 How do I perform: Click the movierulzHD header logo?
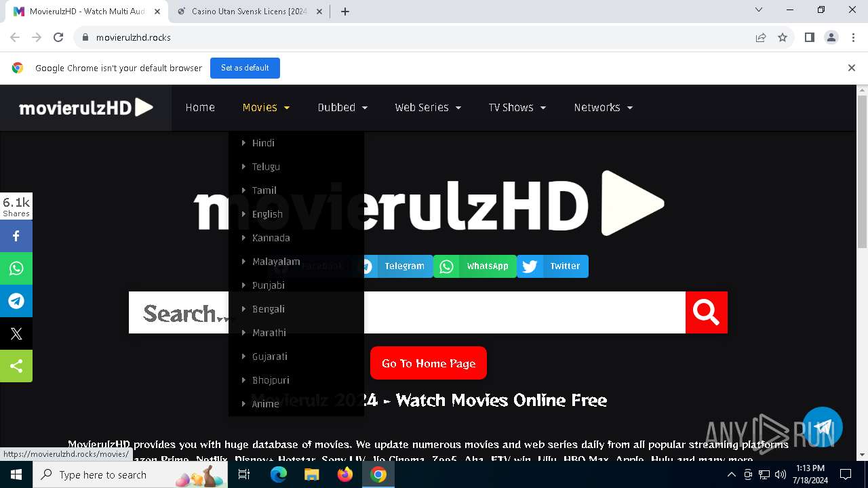point(86,107)
